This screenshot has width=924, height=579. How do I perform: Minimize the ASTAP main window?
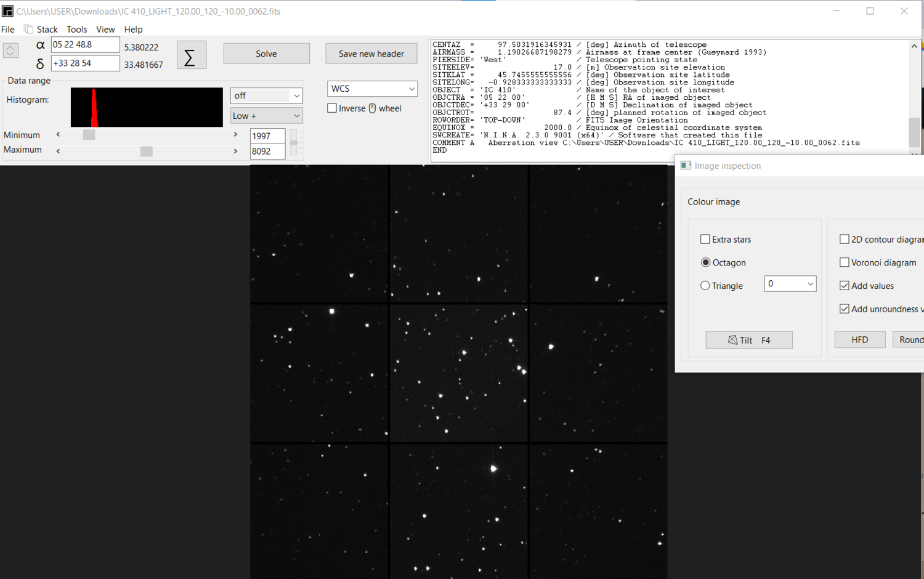(x=836, y=11)
